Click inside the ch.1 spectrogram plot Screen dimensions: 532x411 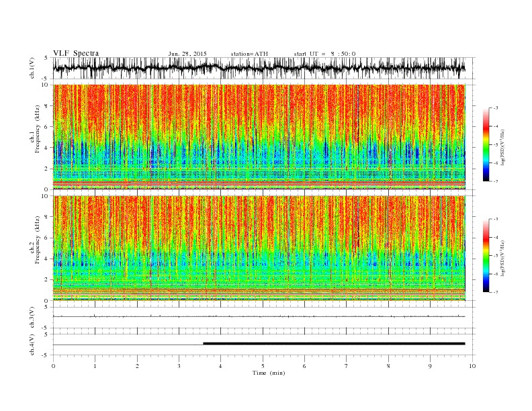coord(259,137)
